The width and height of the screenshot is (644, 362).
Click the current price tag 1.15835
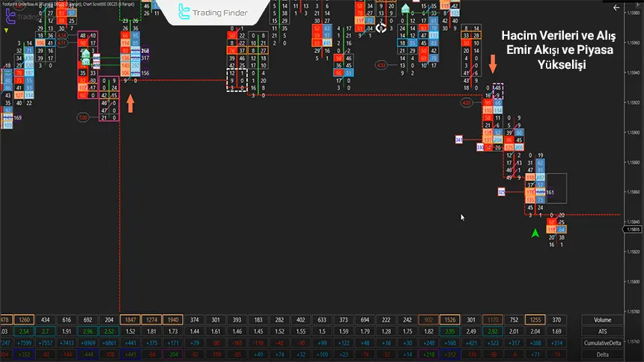click(x=631, y=230)
